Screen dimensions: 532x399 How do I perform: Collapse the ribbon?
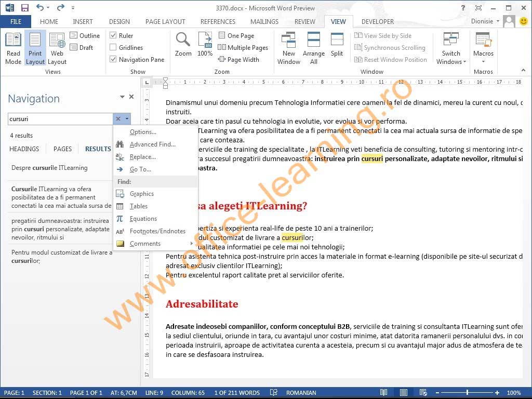coord(523,70)
